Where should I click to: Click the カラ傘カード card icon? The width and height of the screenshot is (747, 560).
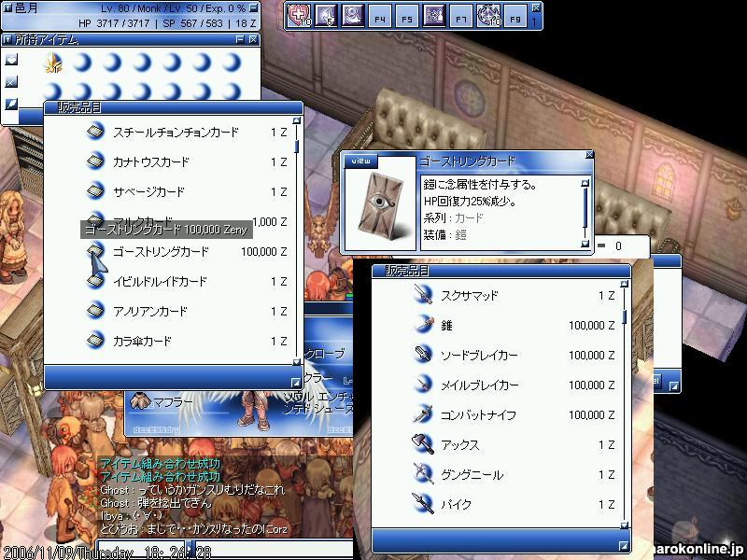[96, 341]
